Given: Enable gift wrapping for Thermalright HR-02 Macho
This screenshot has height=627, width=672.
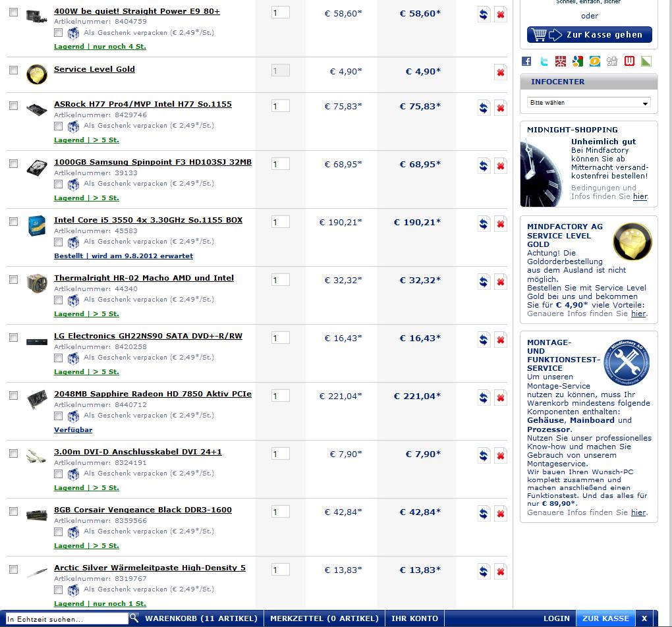Looking at the screenshot, I should point(58,300).
